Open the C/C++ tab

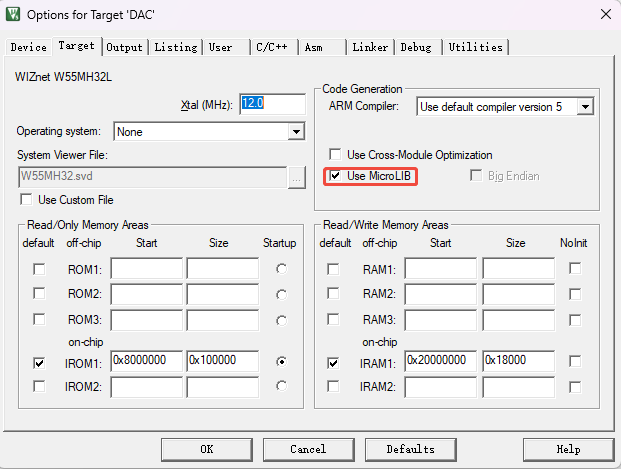273,47
